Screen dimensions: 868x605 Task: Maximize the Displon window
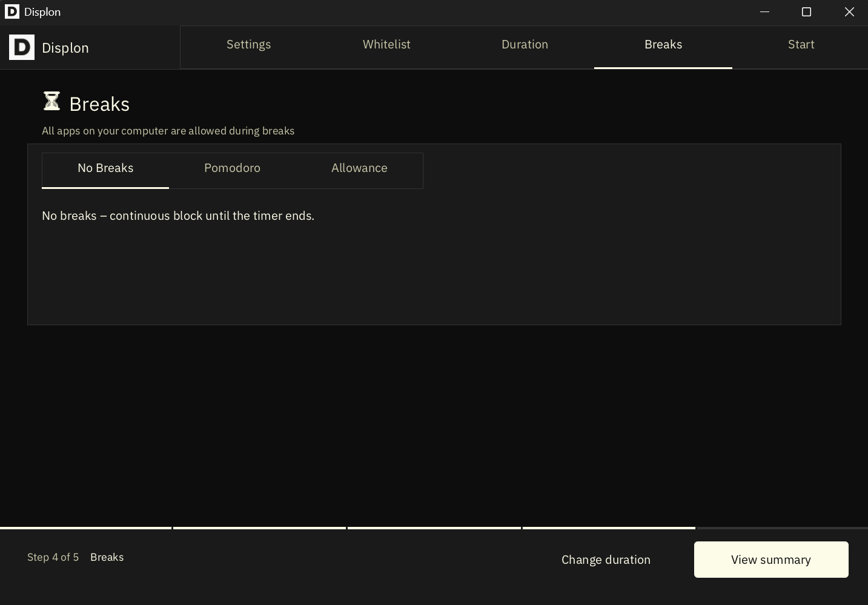coord(806,12)
